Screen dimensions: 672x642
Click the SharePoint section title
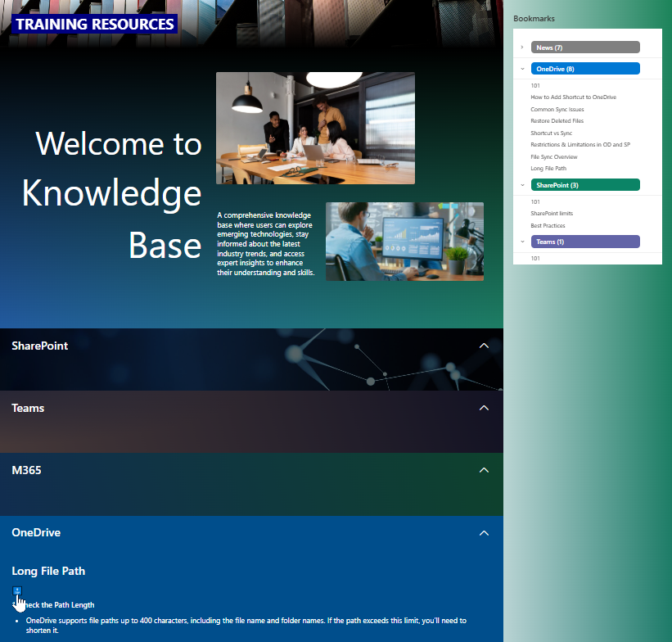pyautogui.click(x=40, y=346)
